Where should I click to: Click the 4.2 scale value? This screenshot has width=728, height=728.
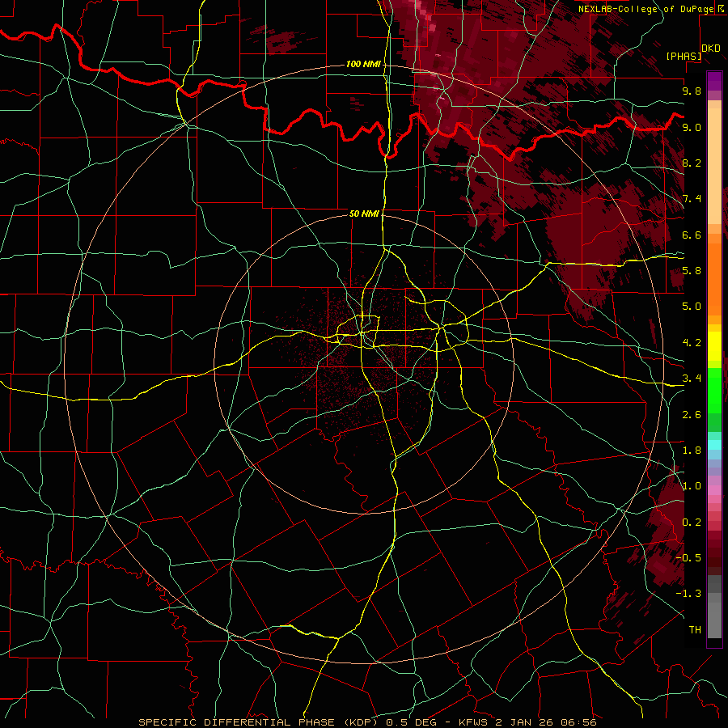692,343
